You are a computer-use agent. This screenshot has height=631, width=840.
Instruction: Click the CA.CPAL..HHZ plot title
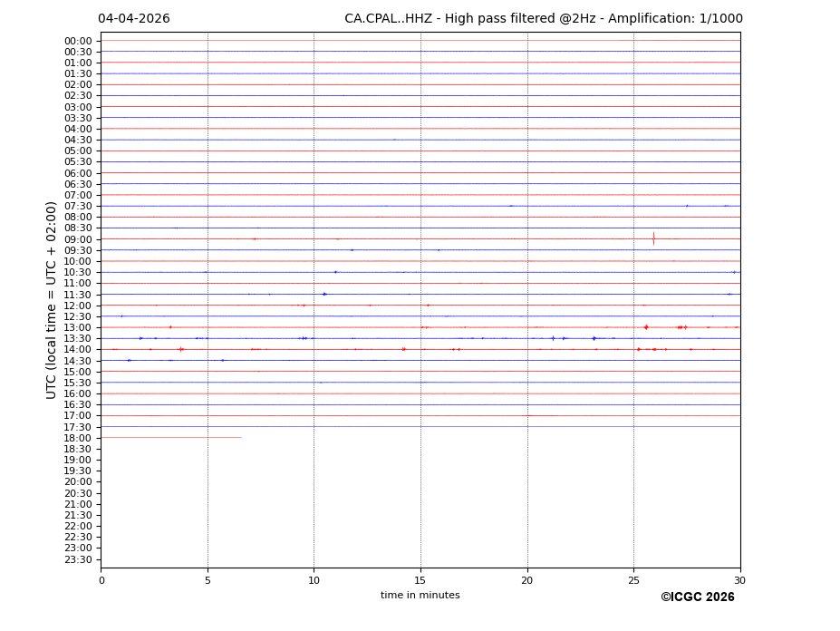click(543, 19)
